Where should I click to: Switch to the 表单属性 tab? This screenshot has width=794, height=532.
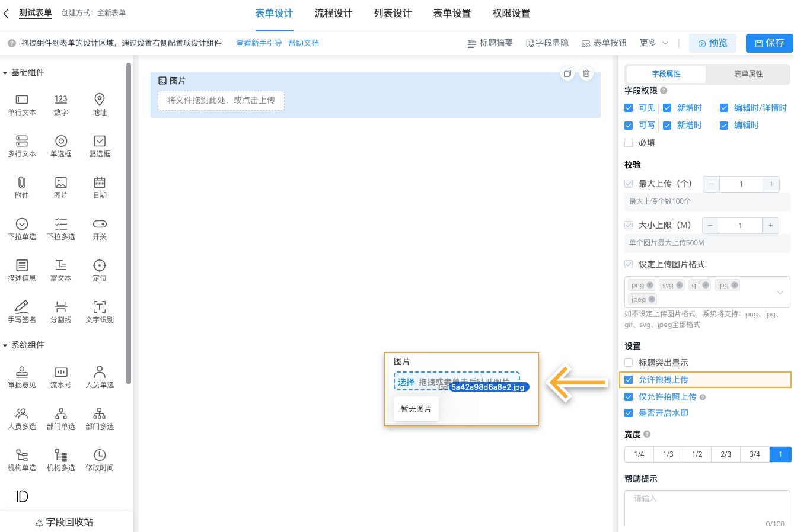pos(748,75)
